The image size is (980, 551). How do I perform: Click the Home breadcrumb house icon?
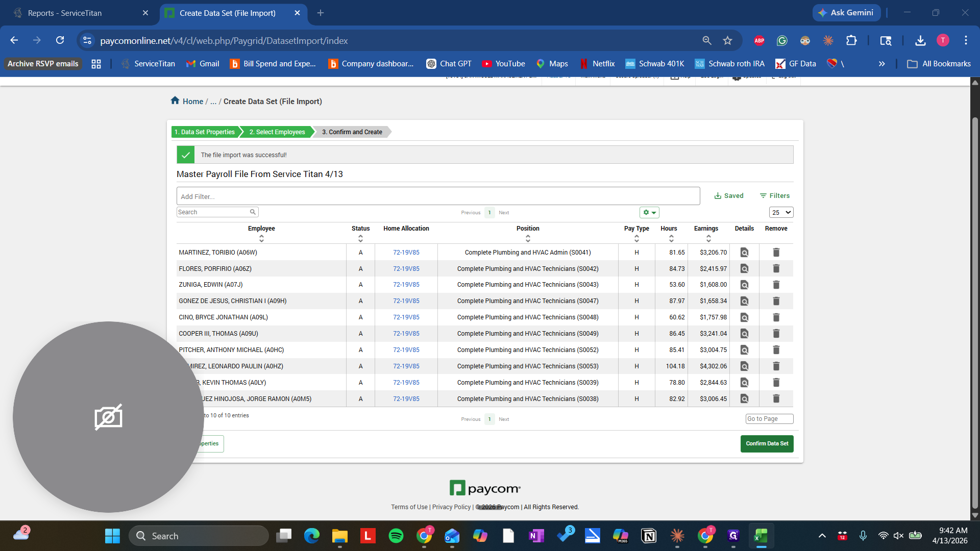click(175, 101)
